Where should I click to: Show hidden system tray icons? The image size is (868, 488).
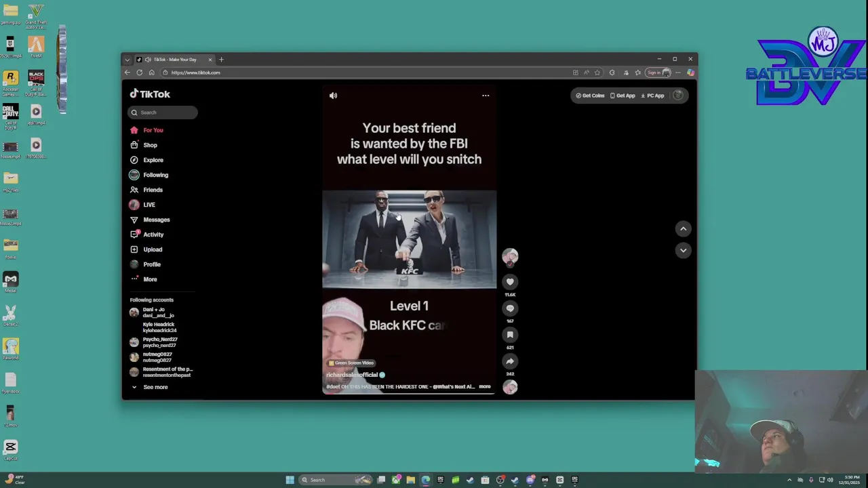coord(789,480)
